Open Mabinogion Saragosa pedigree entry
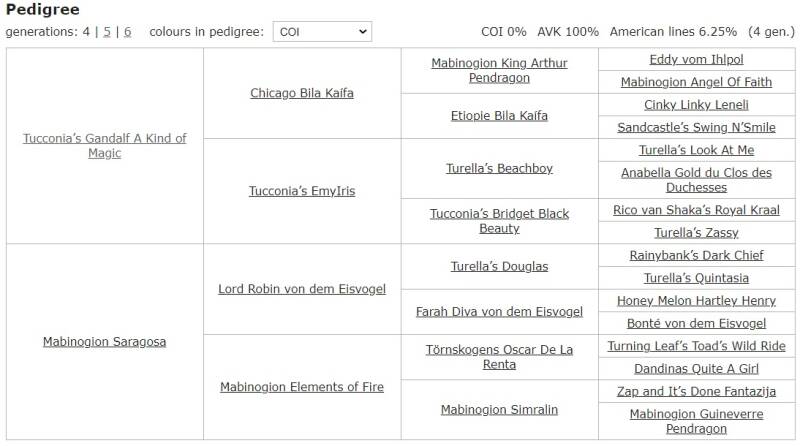This screenshot has height=446, width=800. [104, 342]
